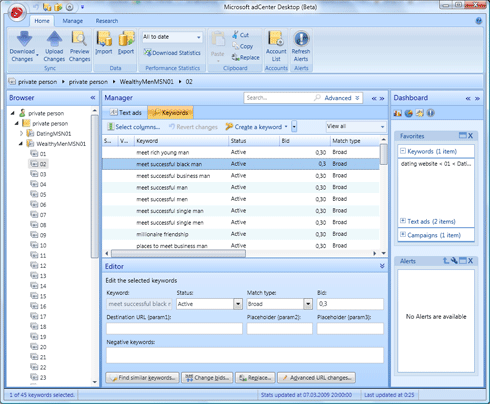Click Replace in the Clipboard group
Image resolution: width=490 pixels, height=404 pixels.
click(x=245, y=57)
